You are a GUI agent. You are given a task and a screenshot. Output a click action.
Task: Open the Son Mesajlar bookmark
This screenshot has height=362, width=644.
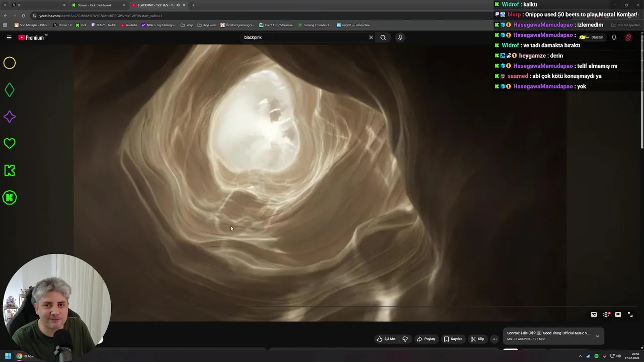pyautogui.click(x=31, y=25)
